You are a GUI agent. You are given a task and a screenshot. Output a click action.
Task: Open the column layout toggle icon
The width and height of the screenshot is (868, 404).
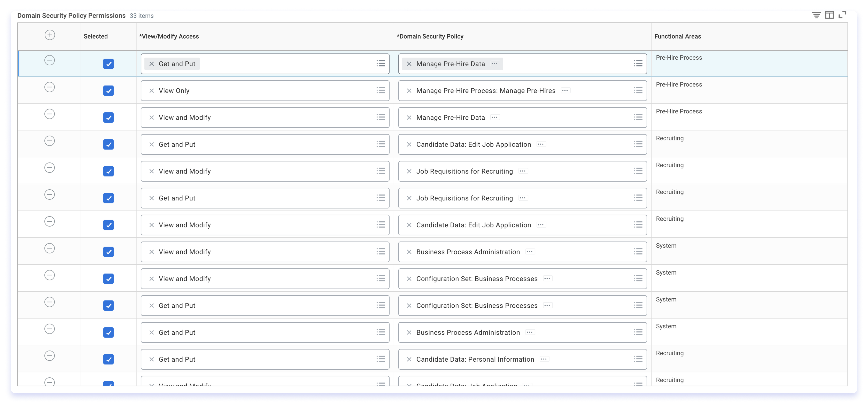pyautogui.click(x=829, y=15)
